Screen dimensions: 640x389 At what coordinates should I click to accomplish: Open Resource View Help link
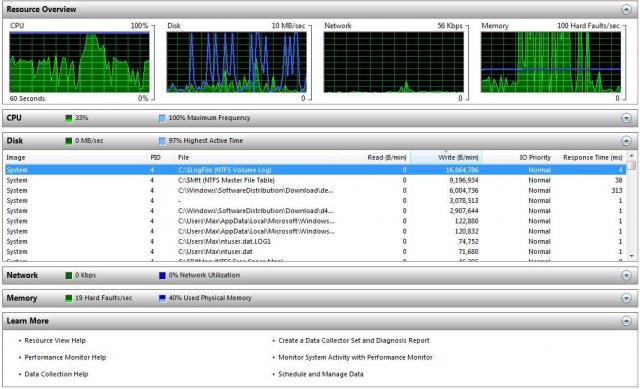tap(55, 340)
